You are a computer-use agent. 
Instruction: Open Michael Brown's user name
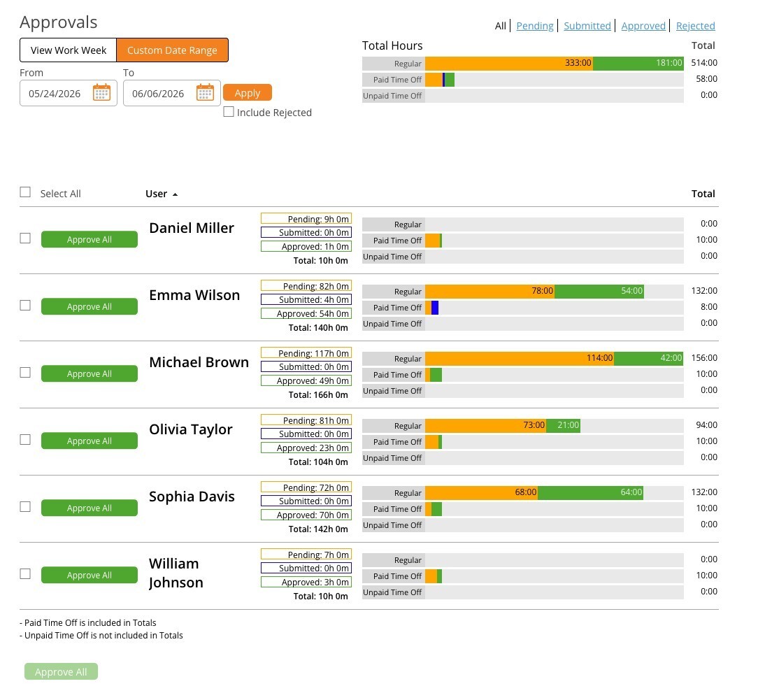point(199,362)
